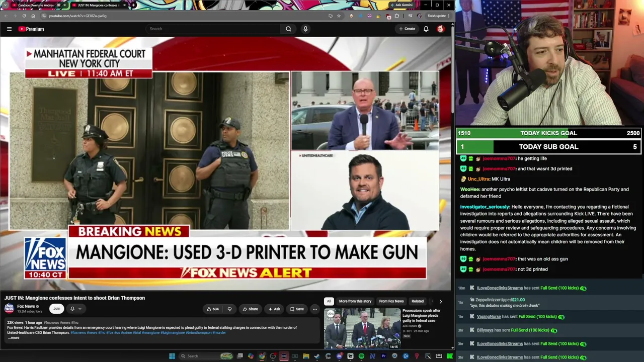
Task: Click username investigator_seriously in chat
Action: [x=485, y=207]
